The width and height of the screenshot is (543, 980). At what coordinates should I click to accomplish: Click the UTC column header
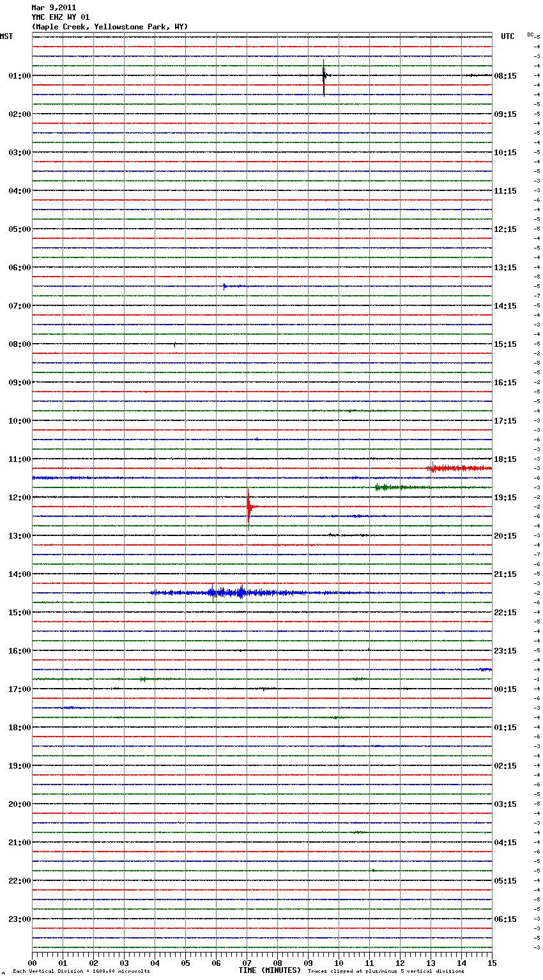coord(507,36)
